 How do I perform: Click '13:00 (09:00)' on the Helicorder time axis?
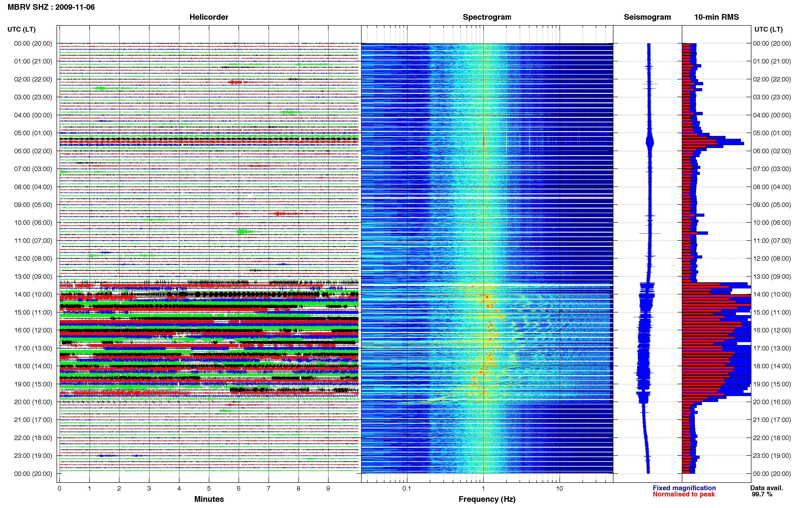tap(33, 277)
